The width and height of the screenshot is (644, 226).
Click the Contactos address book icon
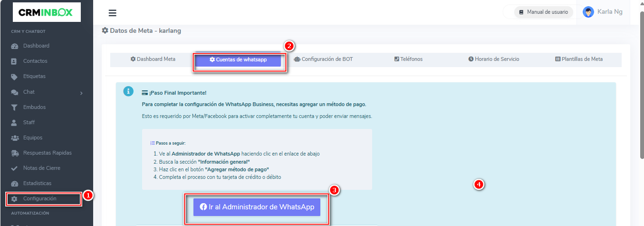(x=14, y=61)
